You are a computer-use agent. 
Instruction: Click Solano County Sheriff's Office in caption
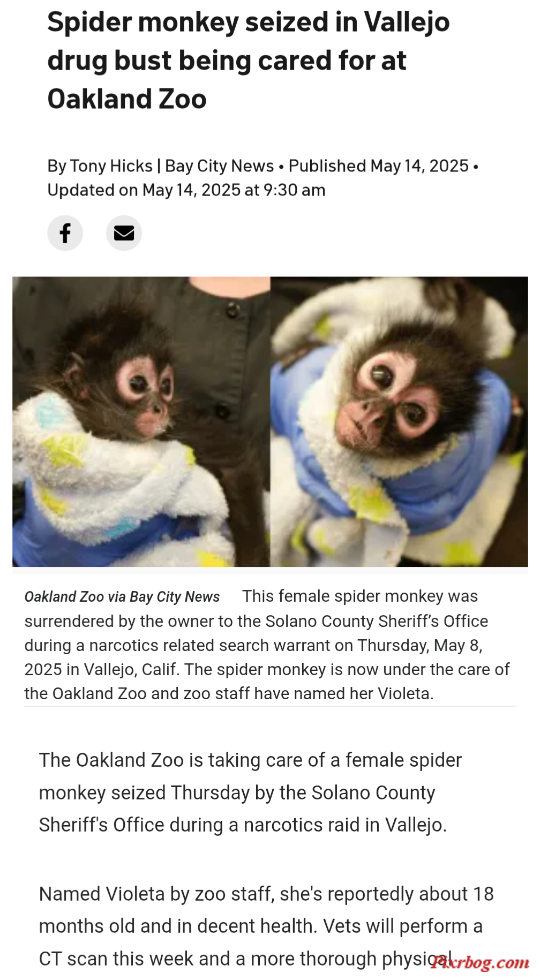click(377, 621)
